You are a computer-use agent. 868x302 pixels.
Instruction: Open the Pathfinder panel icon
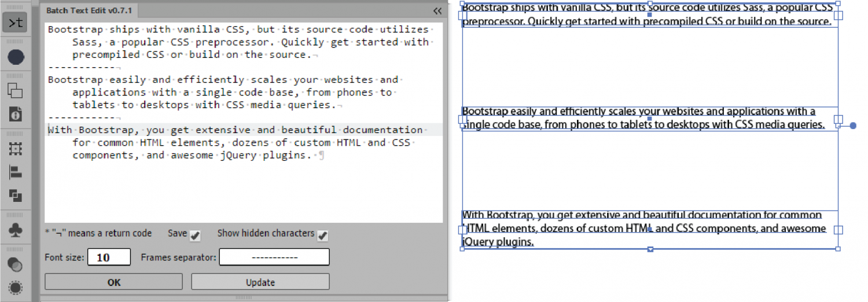coord(16,196)
